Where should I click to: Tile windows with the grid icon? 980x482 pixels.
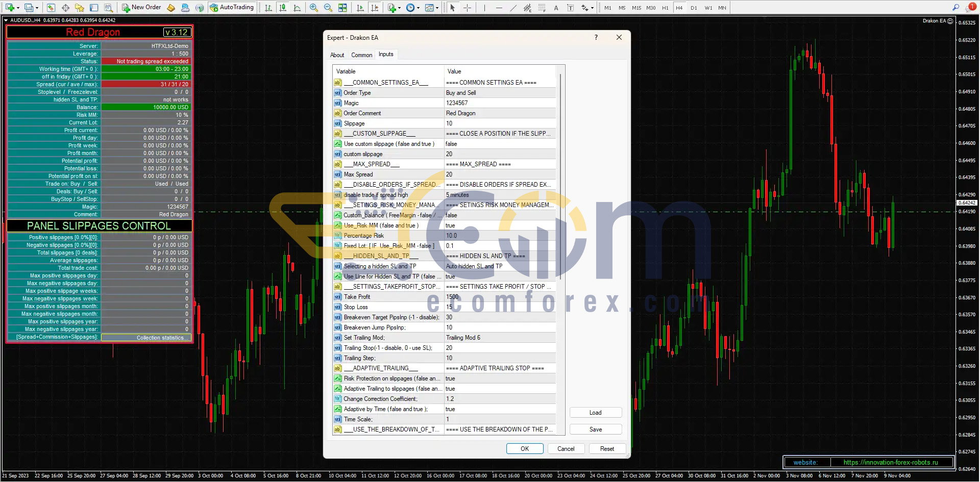(342, 8)
